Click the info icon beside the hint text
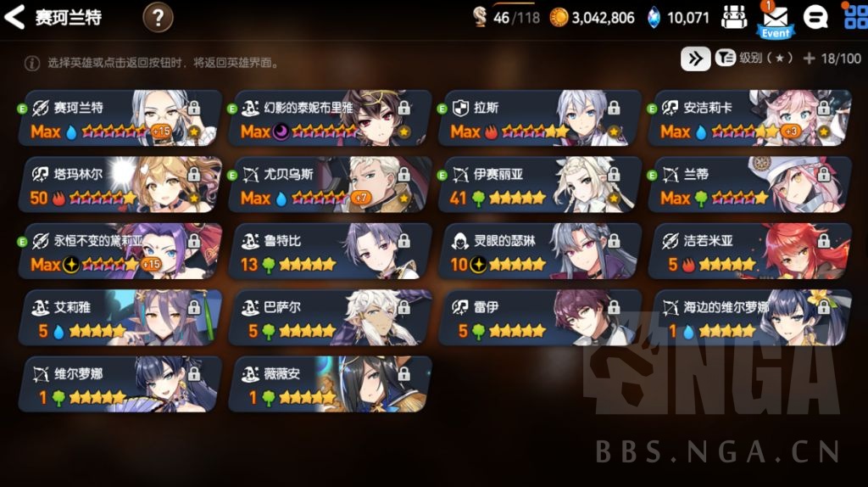Image resolution: width=868 pixels, height=487 pixels. coord(32,63)
